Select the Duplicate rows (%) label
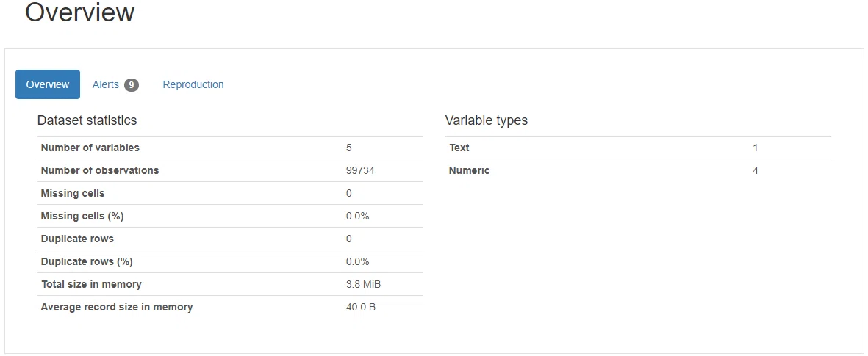Image resolution: width=868 pixels, height=356 pixels. tap(87, 261)
